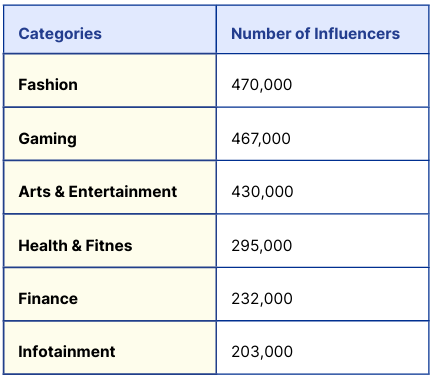The height and width of the screenshot is (378, 435).
Task: Select the Infotainment category cell
Action: (110, 348)
